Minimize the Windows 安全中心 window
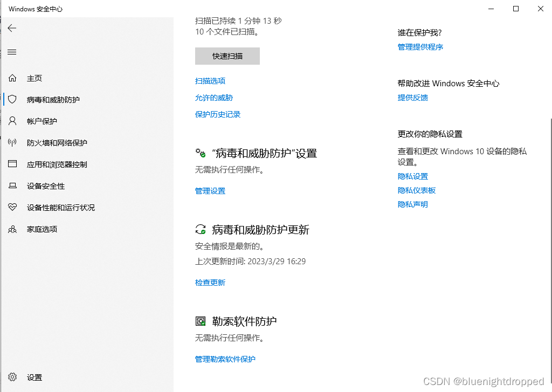Viewport: 552px width, 392px height. tap(491, 9)
